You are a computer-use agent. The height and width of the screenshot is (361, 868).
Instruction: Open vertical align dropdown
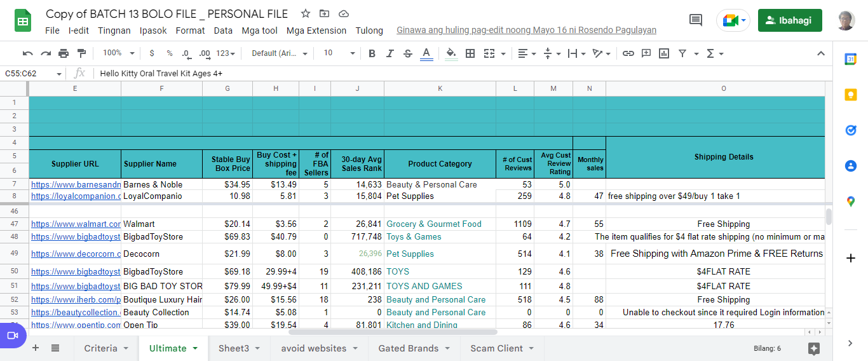pos(552,53)
